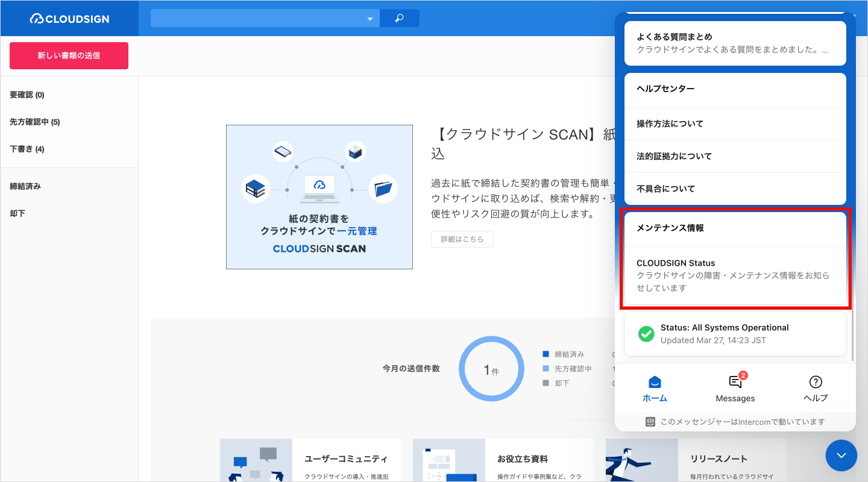
Task: Open 不具合について help item
Action: coord(735,189)
